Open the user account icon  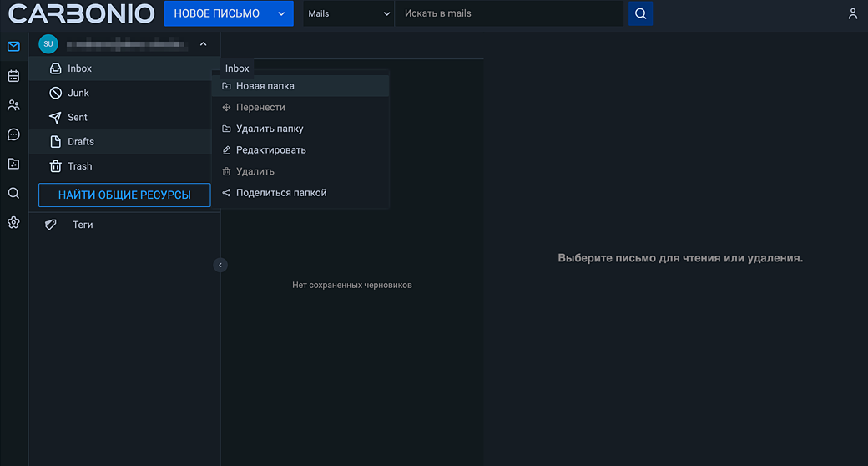tap(852, 13)
